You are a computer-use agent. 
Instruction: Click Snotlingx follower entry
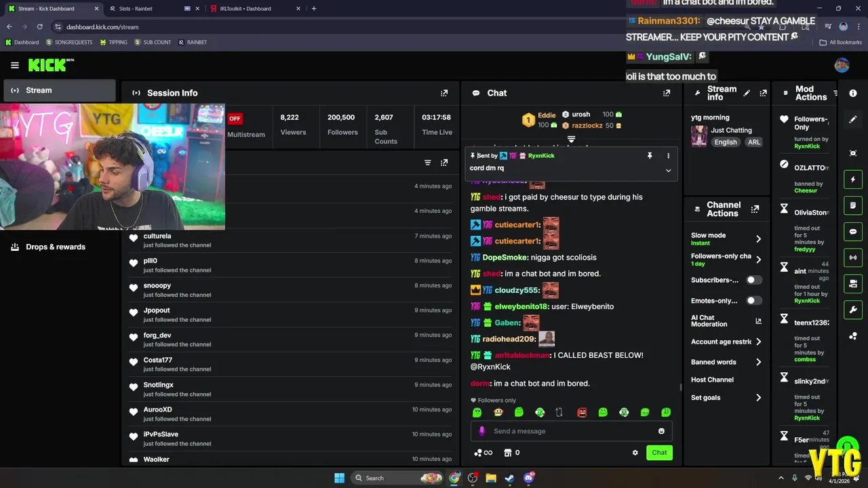point(290,388)
